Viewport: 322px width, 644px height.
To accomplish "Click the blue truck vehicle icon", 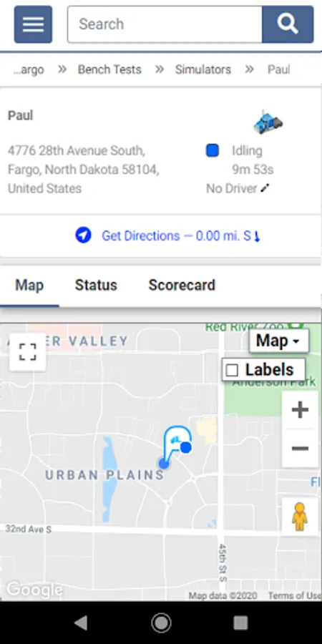I will click(x=268, y=122).
